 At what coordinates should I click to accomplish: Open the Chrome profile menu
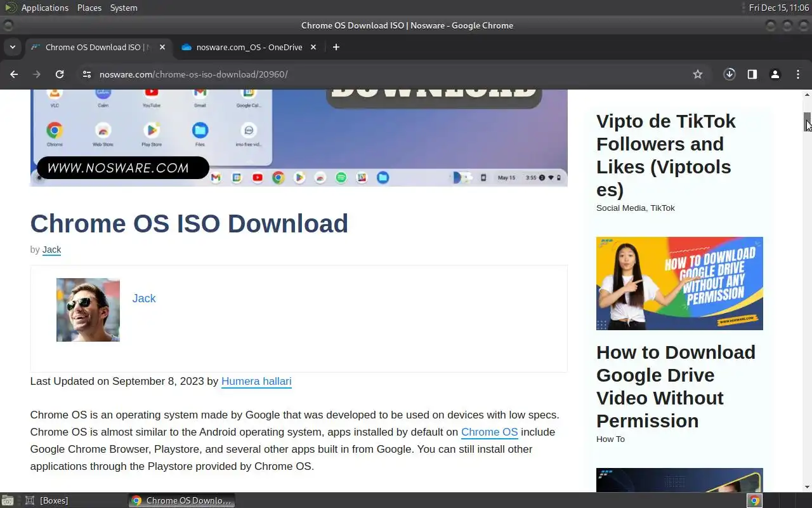click(x=775, y=74)
